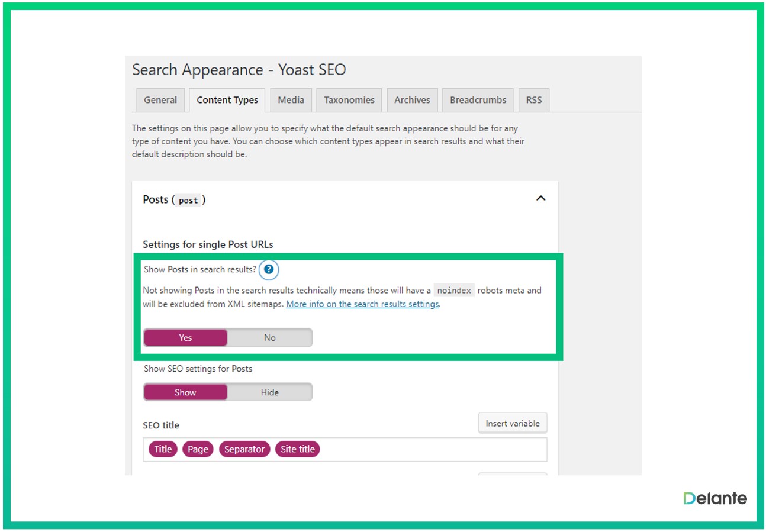Screen dimensions: 766x532
Task: Set Show Posts in search results to No
Action: tap(270, 338)
